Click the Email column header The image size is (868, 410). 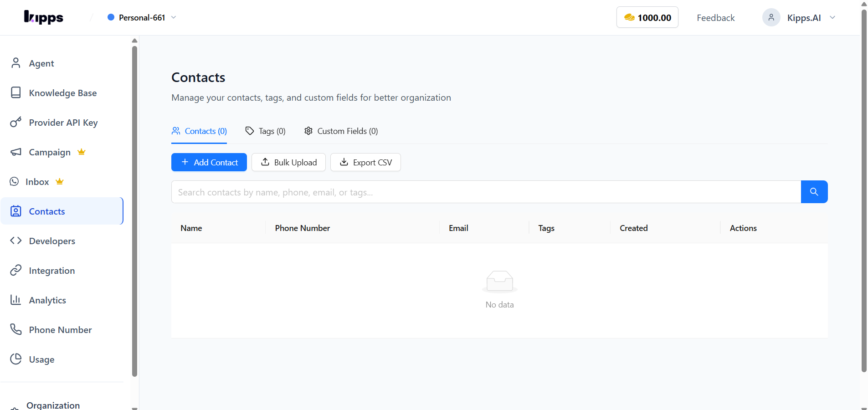(458, 228)
